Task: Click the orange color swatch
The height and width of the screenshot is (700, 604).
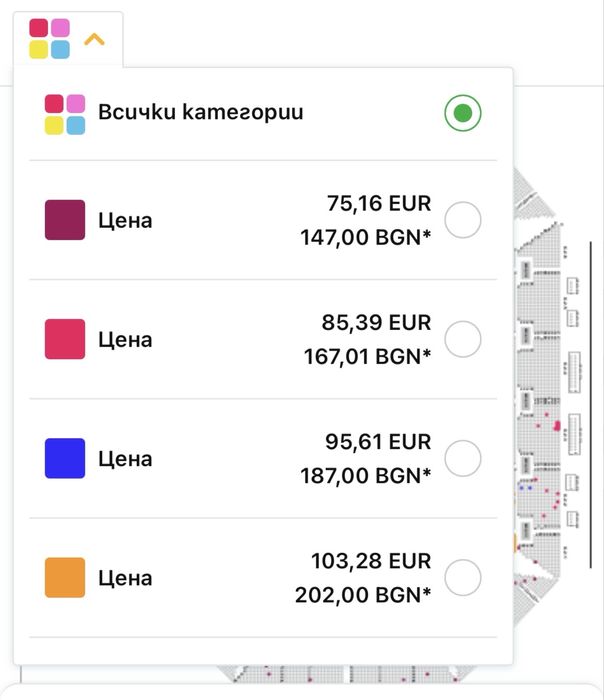Action: [65, 578]
